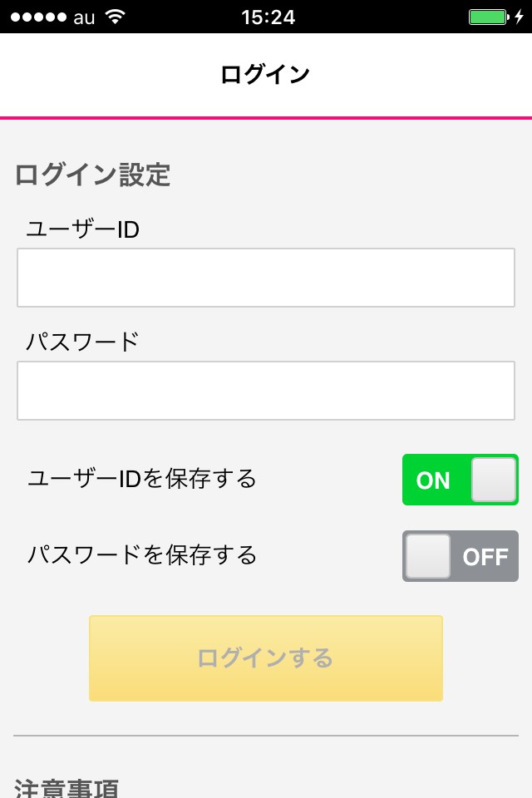Viewport: 532px width, 798px height.
Task: Enable the パスワードを保存する switch
Action: coord(460,556)
